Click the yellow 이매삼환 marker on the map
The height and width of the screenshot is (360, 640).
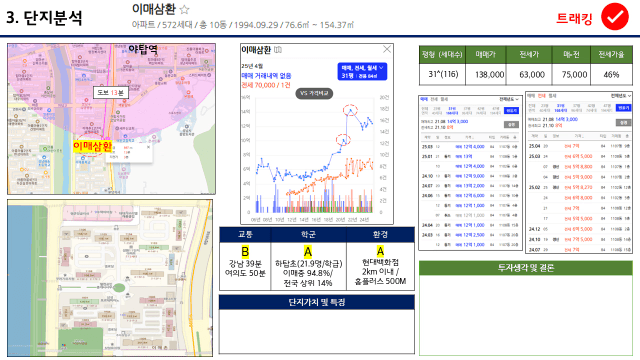92,147
